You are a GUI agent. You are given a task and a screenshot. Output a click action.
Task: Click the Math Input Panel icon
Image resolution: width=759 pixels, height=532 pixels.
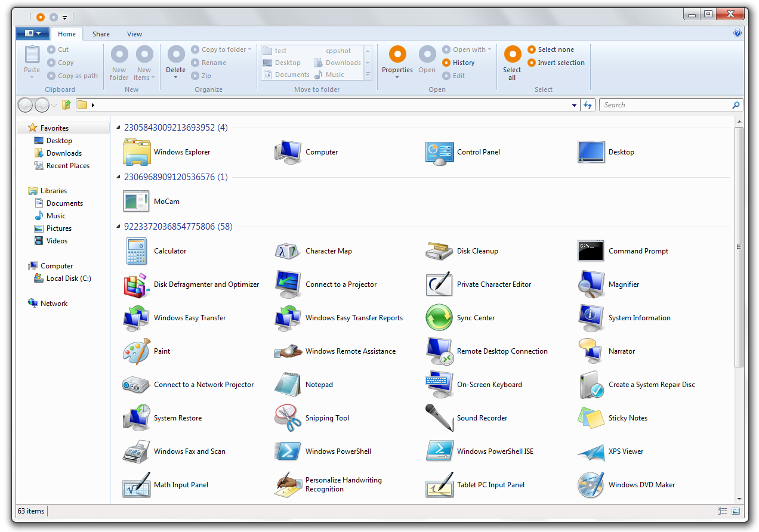pos(137,485)
